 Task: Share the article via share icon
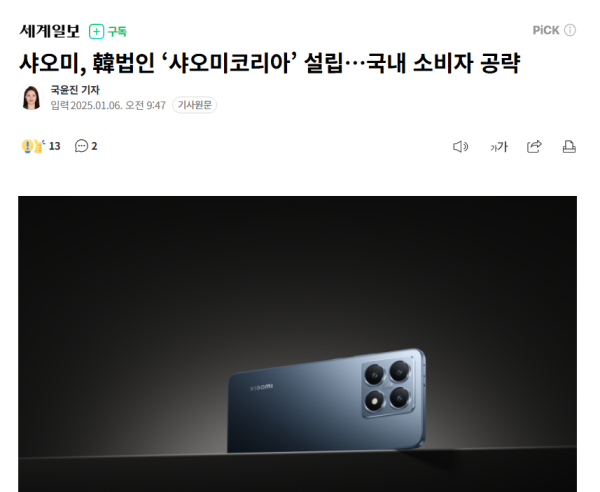[x=534, y=147]
